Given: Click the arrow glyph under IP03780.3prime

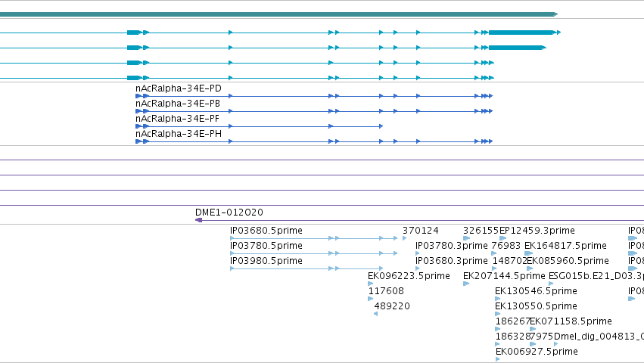Looking at the screenshot, I should [418, 253].
